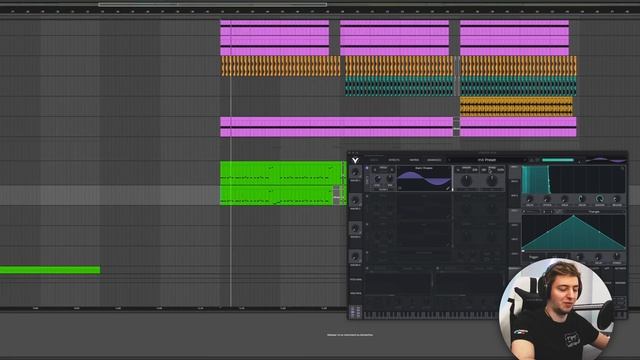Viewport: 640px width, 360px height.
Task: Select the first teal audio clip
Action: point(399,86)
